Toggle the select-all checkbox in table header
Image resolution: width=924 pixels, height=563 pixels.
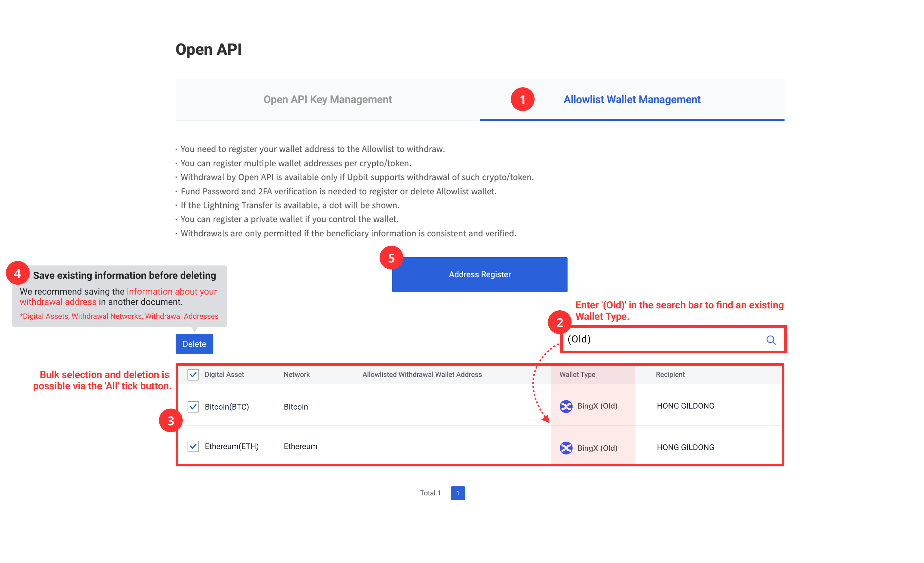(x=193, y=375)
